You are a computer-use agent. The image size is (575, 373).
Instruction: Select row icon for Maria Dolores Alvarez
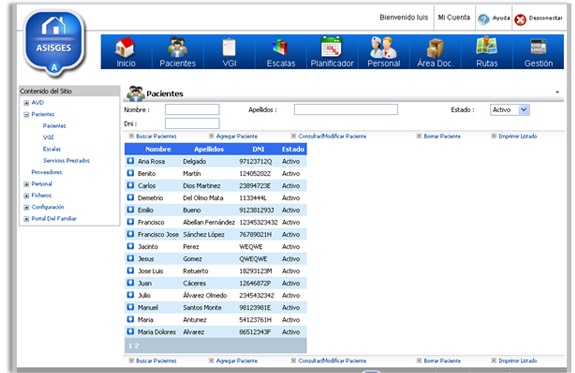tap(131, 331)
